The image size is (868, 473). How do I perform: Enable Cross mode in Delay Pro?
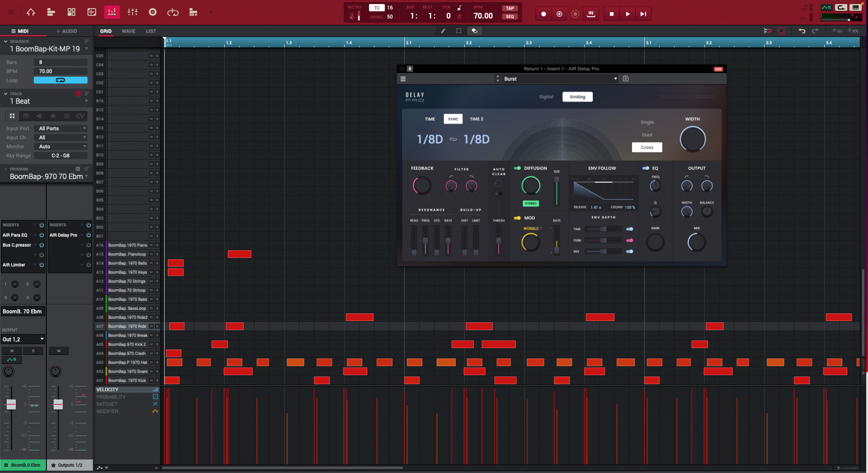(646, 147)
